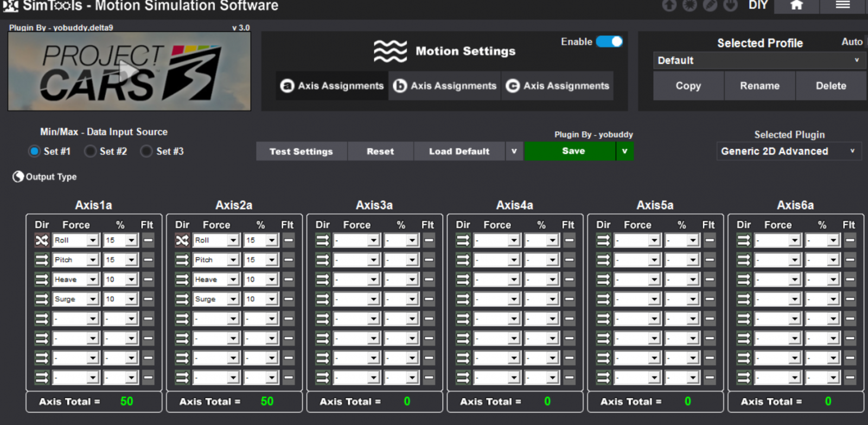
Task: Click the pencil edit icon in the title bar
Action: coord(710,5)
